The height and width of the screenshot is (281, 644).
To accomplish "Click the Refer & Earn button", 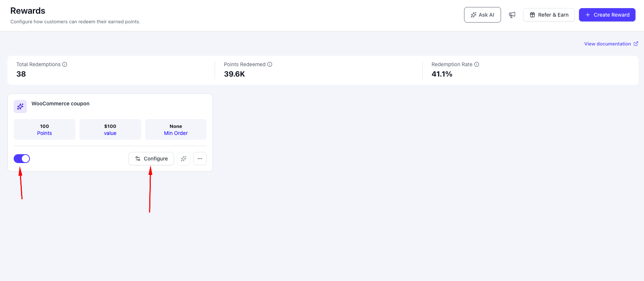I will 549,15.
